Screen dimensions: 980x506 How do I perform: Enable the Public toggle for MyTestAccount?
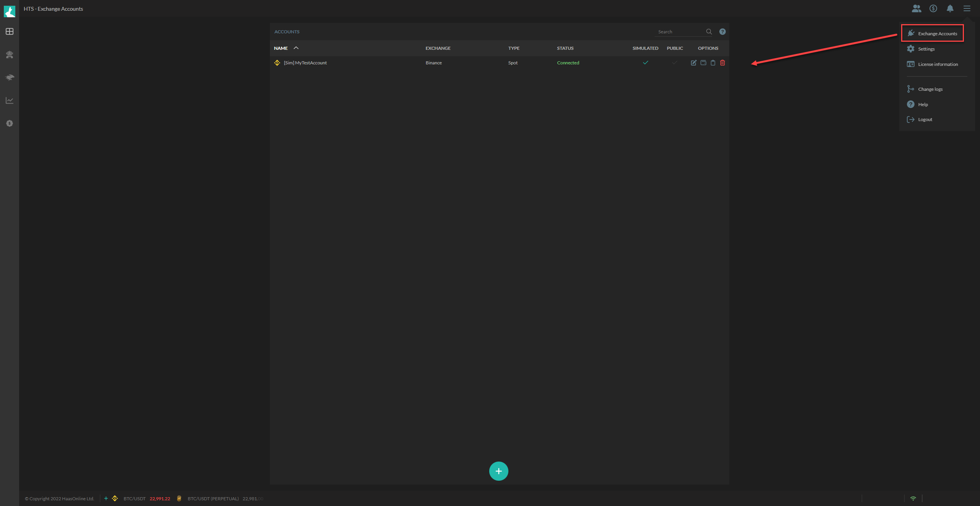[675, 62]
